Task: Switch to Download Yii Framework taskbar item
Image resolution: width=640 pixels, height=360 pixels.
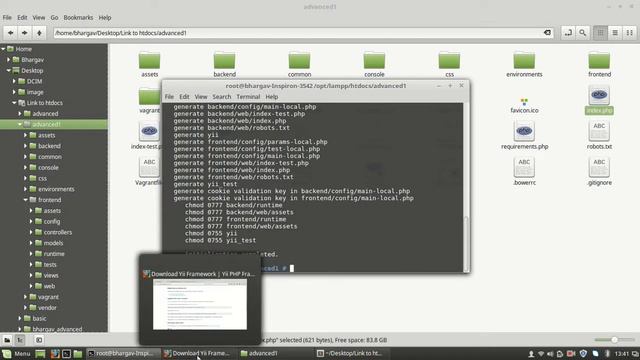Action: point(198,353)
